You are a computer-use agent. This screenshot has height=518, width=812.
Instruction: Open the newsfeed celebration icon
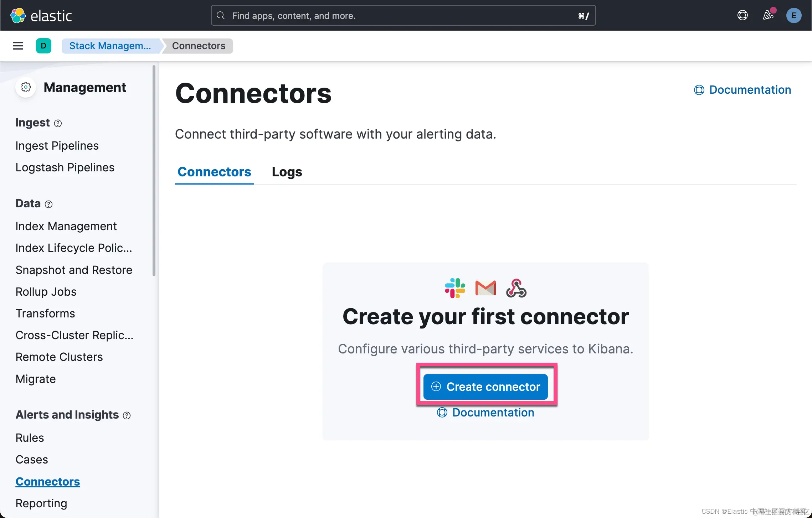[768, 15]
